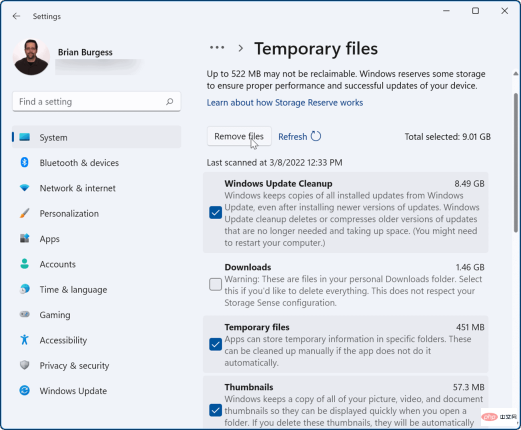Click Total selected: 9.01 GB text

tap(447, 137)
